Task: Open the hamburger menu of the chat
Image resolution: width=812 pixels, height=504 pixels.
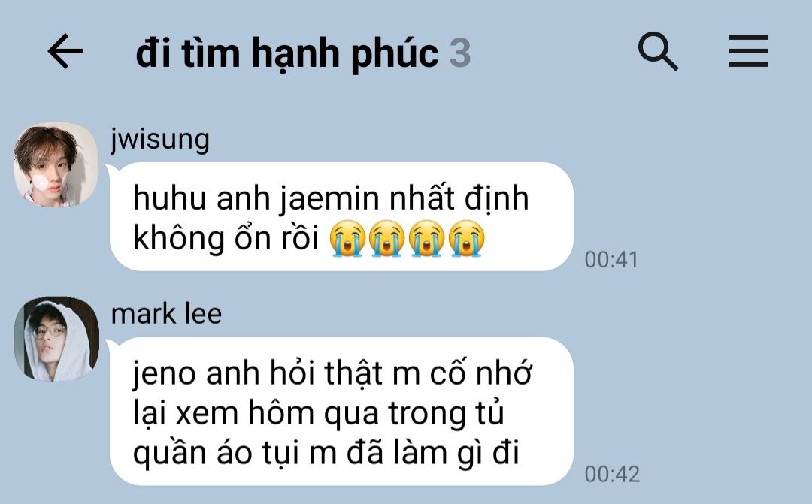Action: coord(748,51)
